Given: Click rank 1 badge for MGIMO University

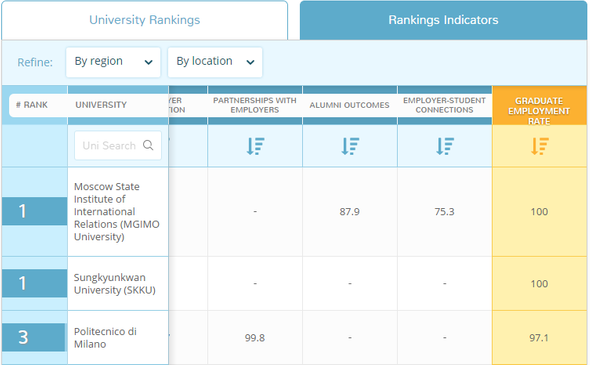Looking at the screenshot, I should (x=34, y=211).
